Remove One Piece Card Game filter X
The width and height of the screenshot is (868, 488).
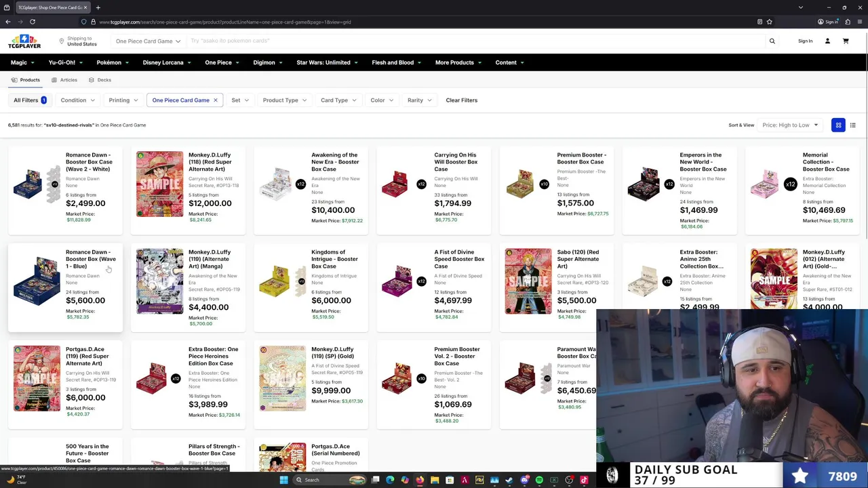coord(216,100)
